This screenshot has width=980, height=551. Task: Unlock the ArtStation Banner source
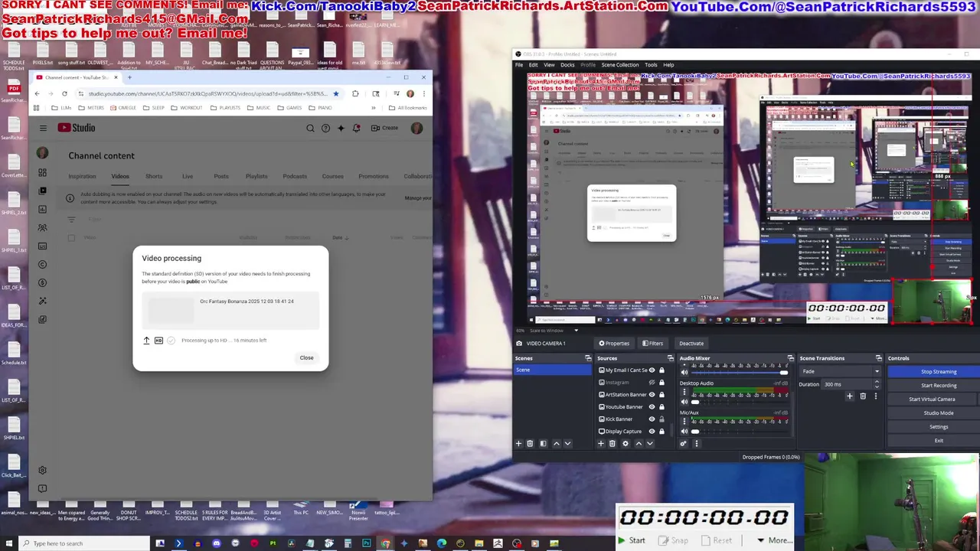pos(662,395)
